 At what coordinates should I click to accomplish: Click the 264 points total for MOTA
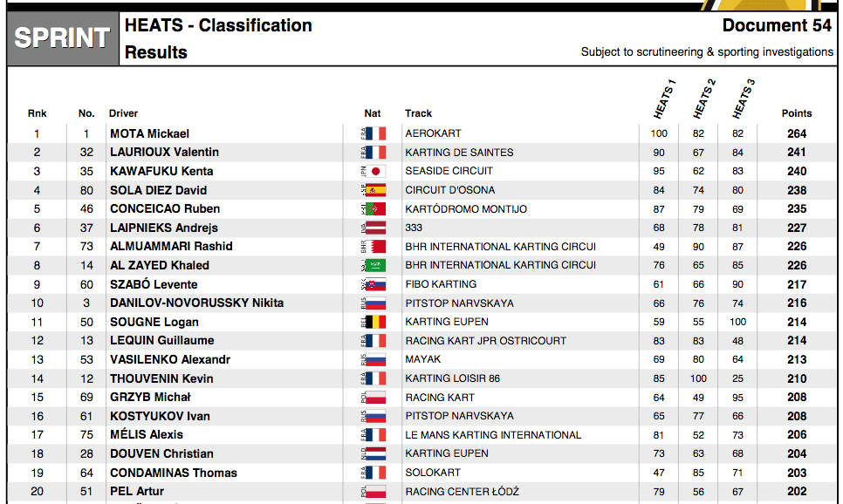[796, 133]
